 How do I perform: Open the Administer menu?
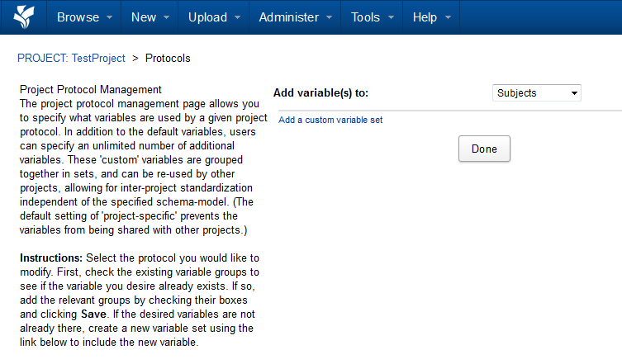click(x=288, y=17)
